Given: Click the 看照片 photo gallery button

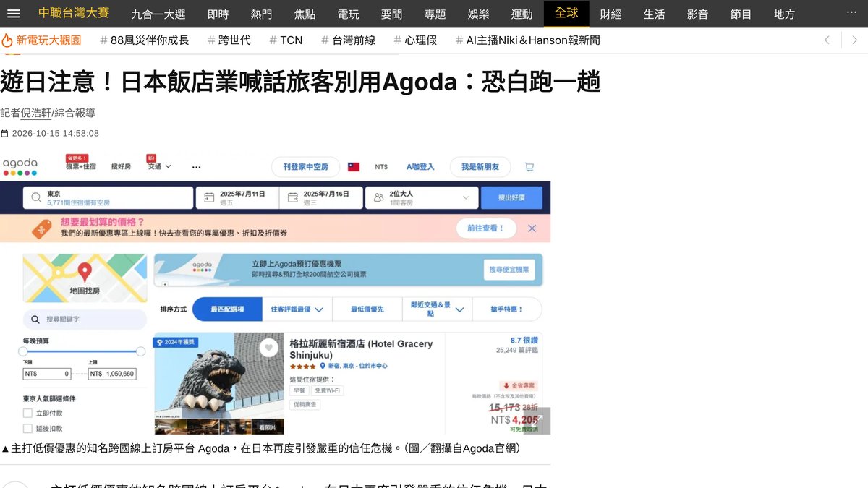Looking at the screenshot, I should tap(268, 427).
